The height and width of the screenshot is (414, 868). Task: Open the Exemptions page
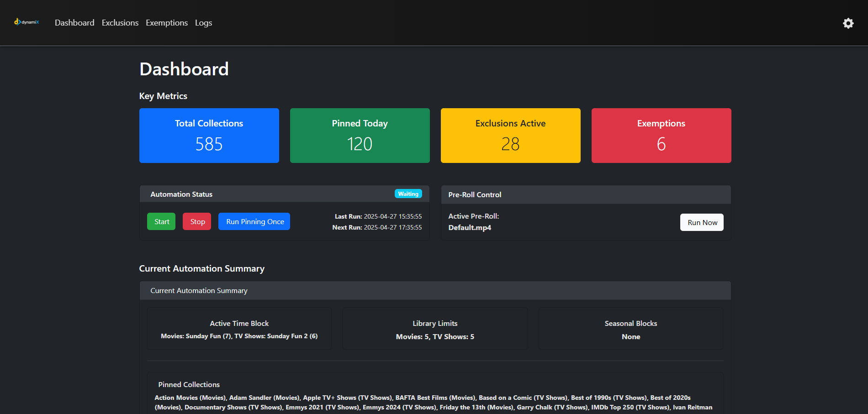(167, 23)
